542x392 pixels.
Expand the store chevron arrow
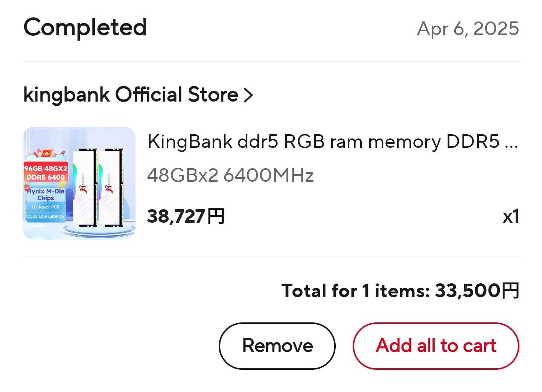pos(248,95)
